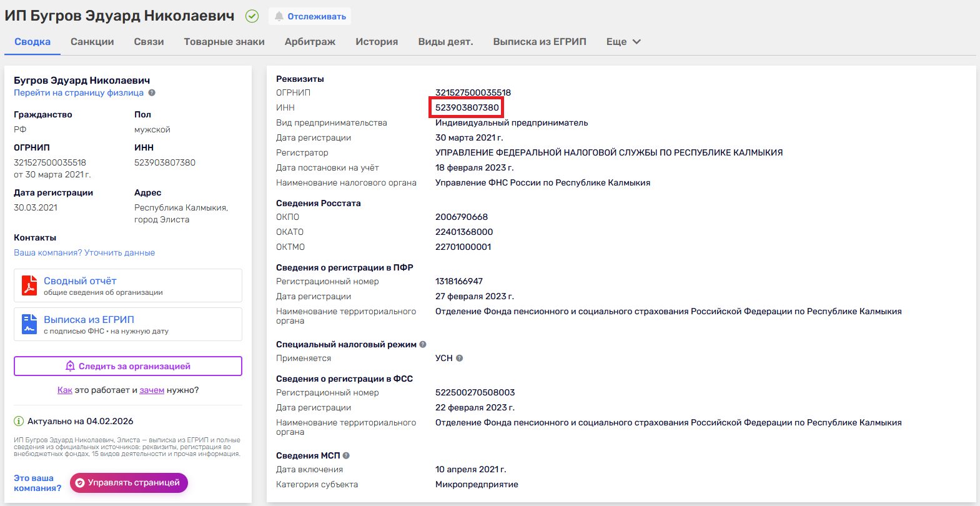
Task: Open the Перейти на страницу физлица link
Action: click(79, 93)
